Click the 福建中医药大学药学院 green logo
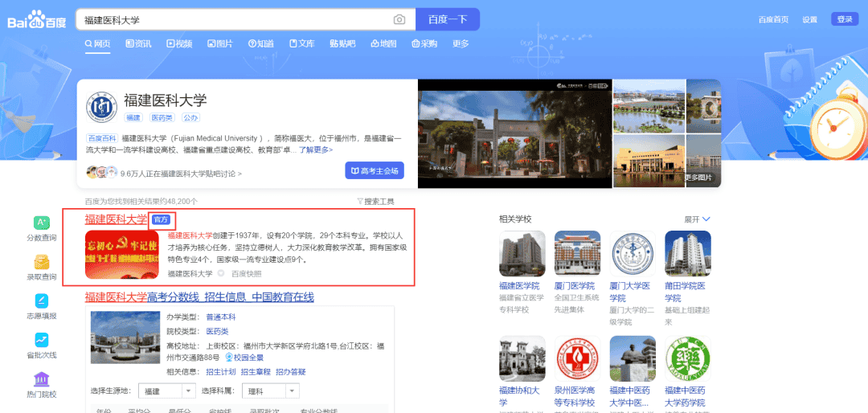The image size is (868, 413). click(687, 358)
